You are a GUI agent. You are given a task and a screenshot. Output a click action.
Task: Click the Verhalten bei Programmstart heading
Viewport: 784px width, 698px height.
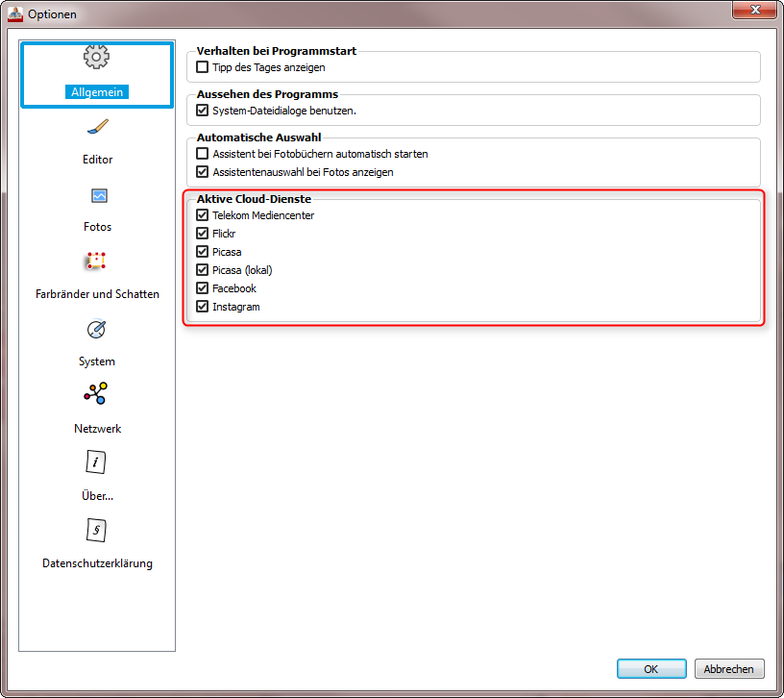[x=277, y=51]
